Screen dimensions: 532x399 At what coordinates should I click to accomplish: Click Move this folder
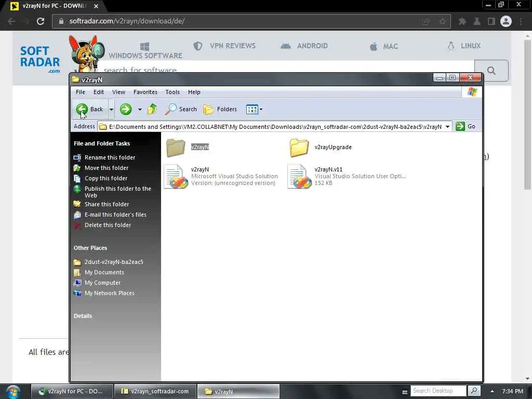(x=106, y=168)
